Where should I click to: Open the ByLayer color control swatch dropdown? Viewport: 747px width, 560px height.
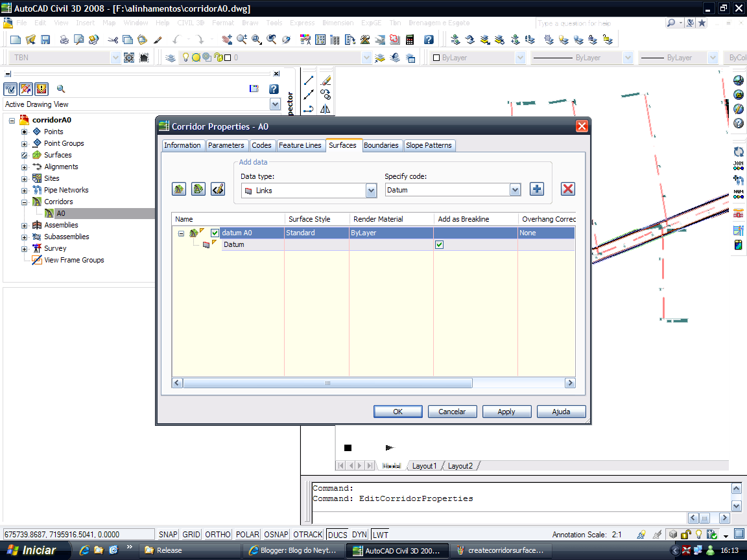(x=520, y=58)
